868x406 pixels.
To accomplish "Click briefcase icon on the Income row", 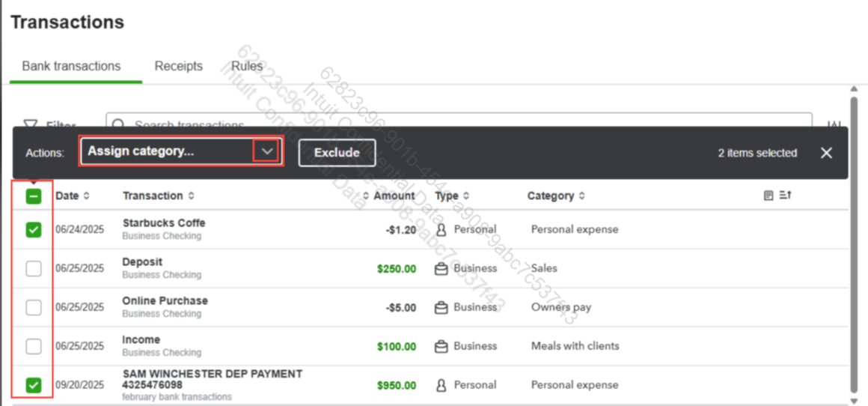I will point(441,346).
